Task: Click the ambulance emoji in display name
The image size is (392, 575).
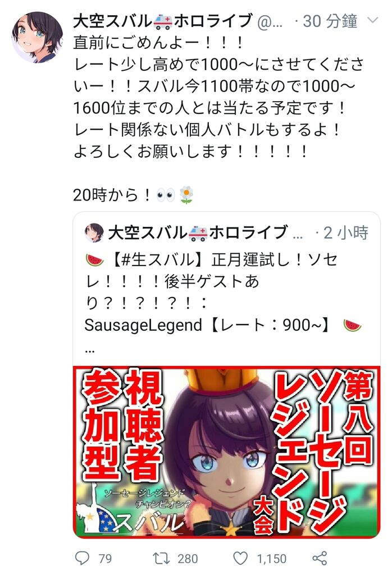Action: (x=162, y=22)
